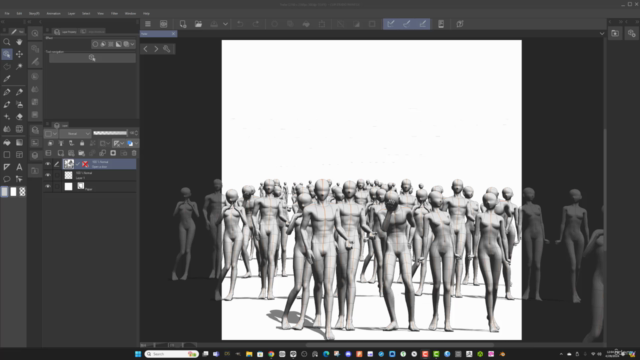
Task: Expand the export dropdown arrow in command bar
Action: coord(225,24)
